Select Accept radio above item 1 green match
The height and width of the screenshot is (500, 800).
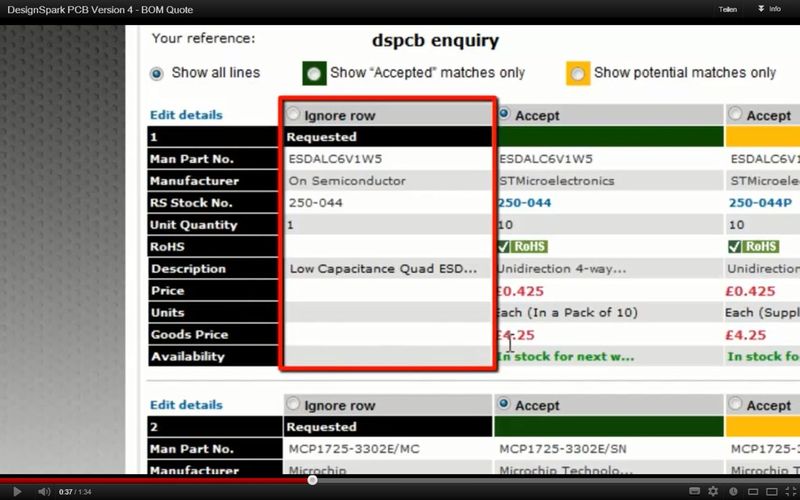coord(504,114)
